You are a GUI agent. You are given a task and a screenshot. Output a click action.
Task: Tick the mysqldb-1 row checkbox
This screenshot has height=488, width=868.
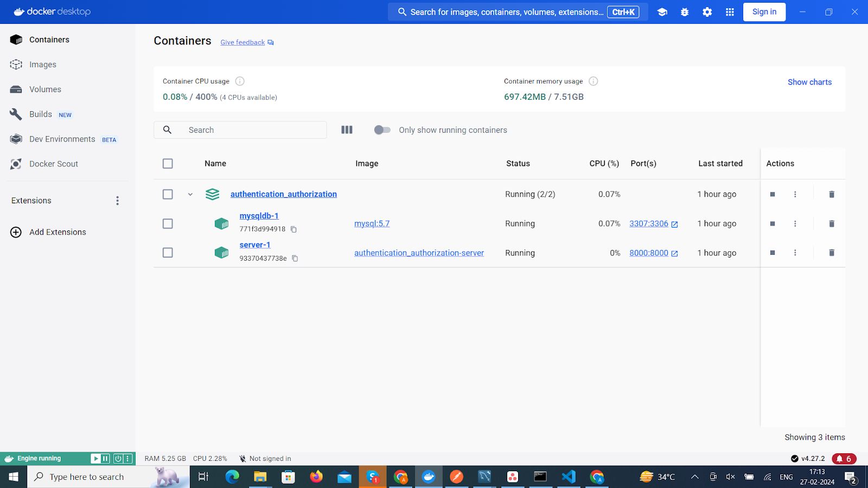[x=168, y=223]
